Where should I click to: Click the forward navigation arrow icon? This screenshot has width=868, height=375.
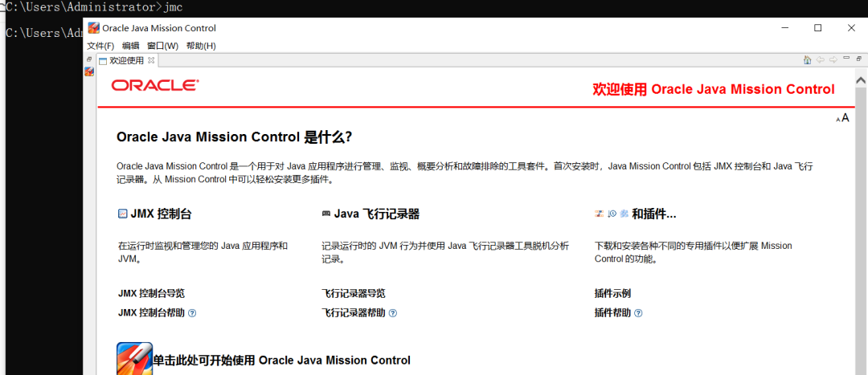point(833,59)
